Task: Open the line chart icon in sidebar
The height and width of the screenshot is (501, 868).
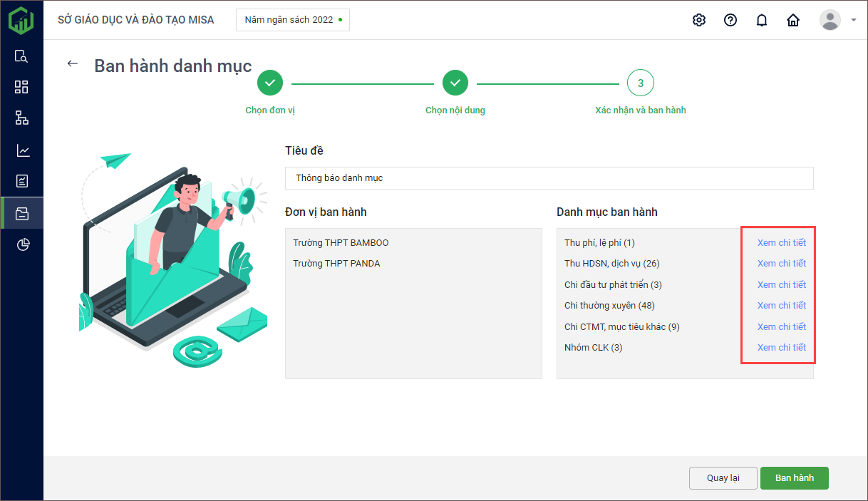Action: click(21, 150)
